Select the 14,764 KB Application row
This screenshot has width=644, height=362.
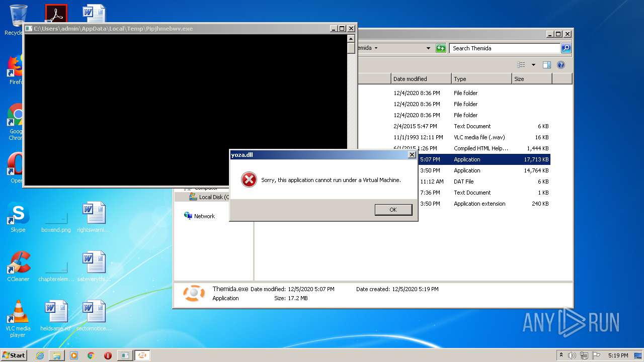(x=484, y=170)
